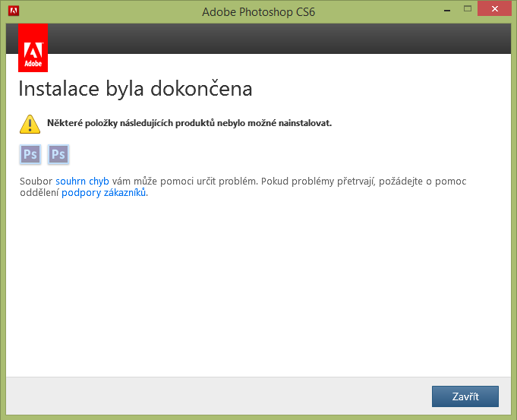Click the small Adobe icon in title bar
The height and width of the screenshot is (420, 517).
coord(13,11)
